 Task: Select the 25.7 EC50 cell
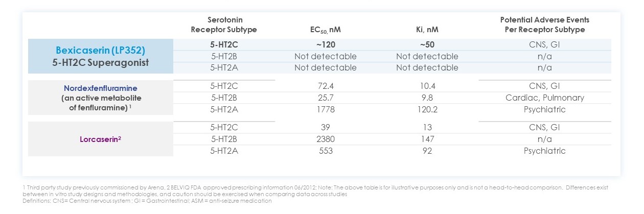(326, 98)
